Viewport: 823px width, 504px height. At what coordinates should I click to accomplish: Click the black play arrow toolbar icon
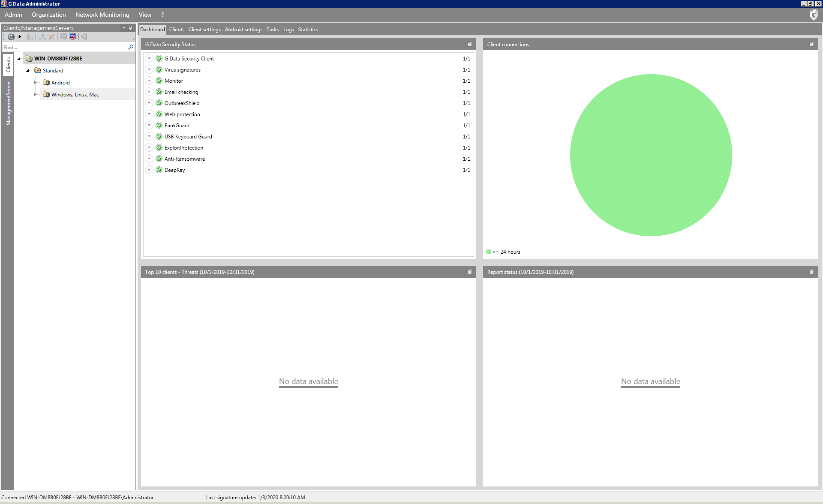coord(20,37)
